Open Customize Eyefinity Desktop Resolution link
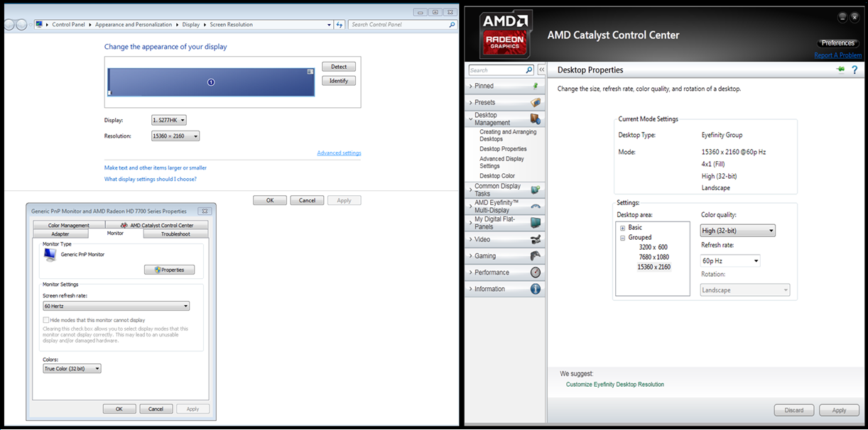868x430 pixels. point(615,385)
